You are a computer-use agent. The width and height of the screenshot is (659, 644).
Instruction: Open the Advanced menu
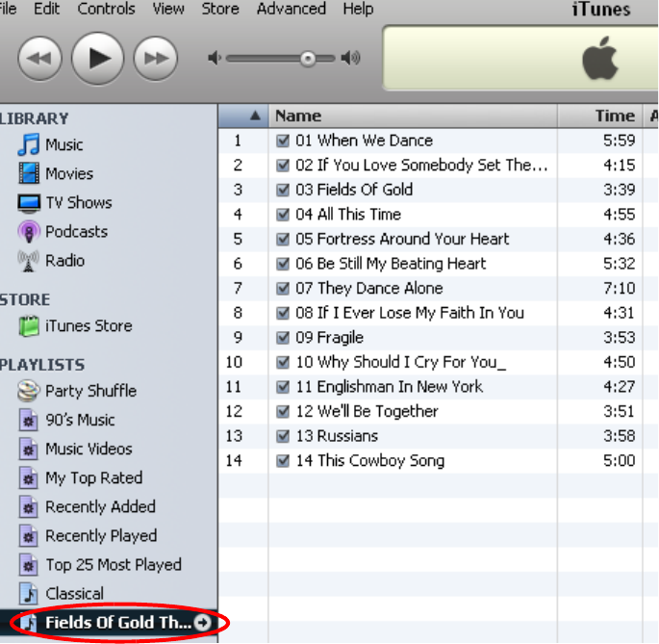[291, 9]
